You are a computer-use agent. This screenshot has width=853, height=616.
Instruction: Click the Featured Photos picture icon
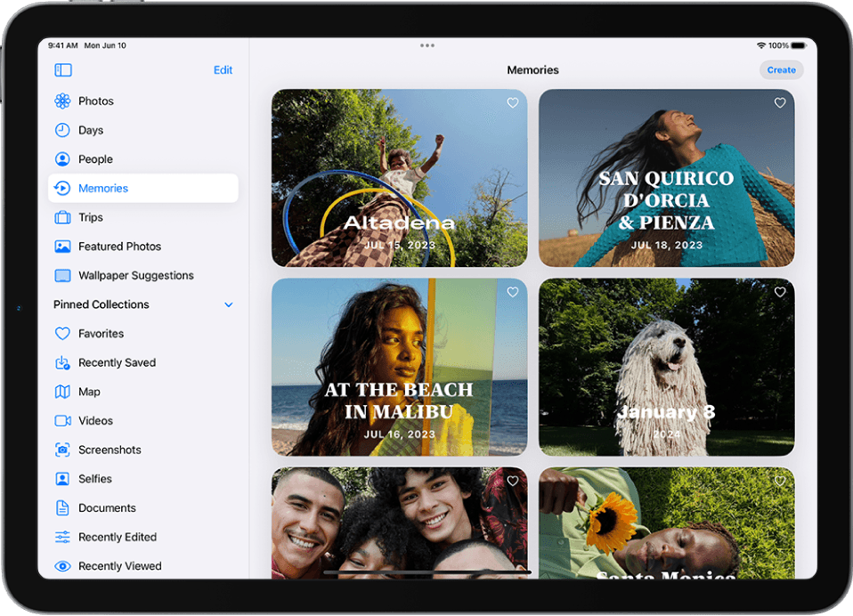click(x=62, y=247)
